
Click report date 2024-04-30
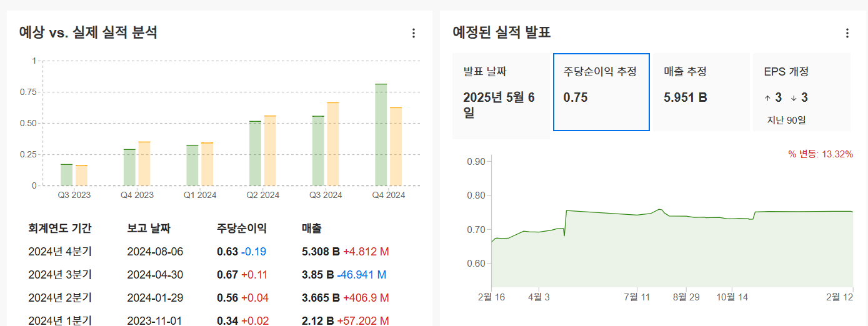(155, 275)
